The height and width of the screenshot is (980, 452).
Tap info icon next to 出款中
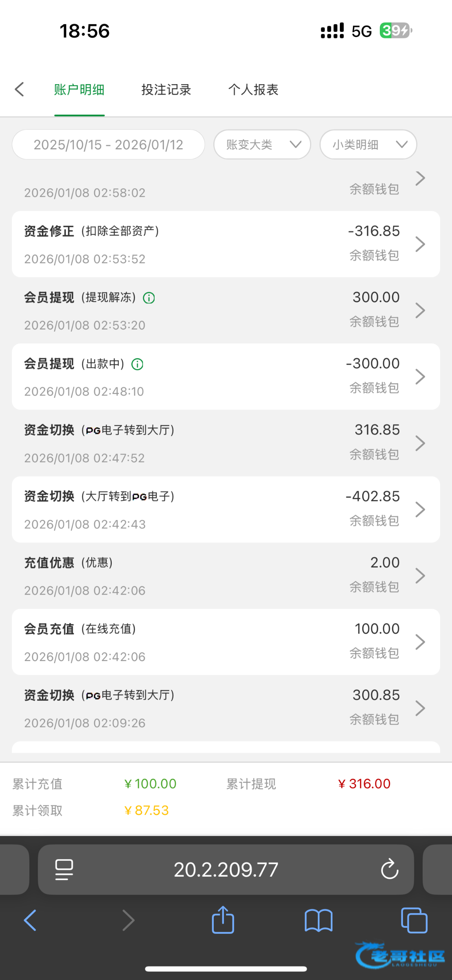pyautogui.click(x=137, y=364)
